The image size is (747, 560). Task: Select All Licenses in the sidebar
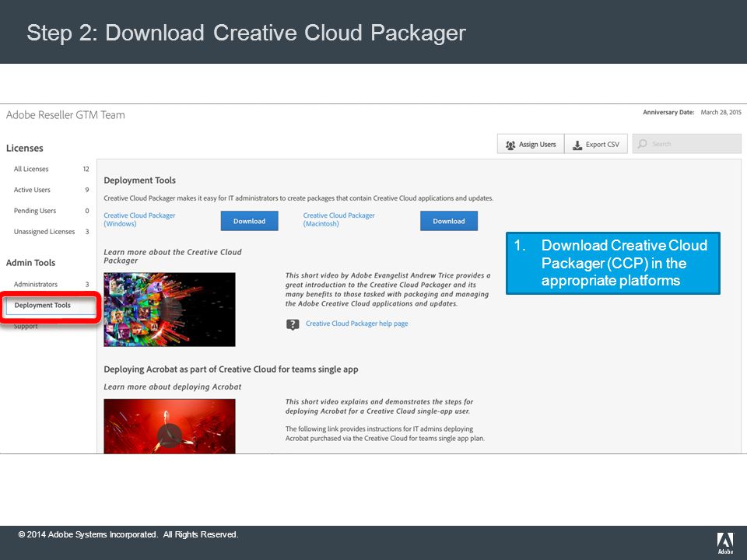tap(31, 169)
